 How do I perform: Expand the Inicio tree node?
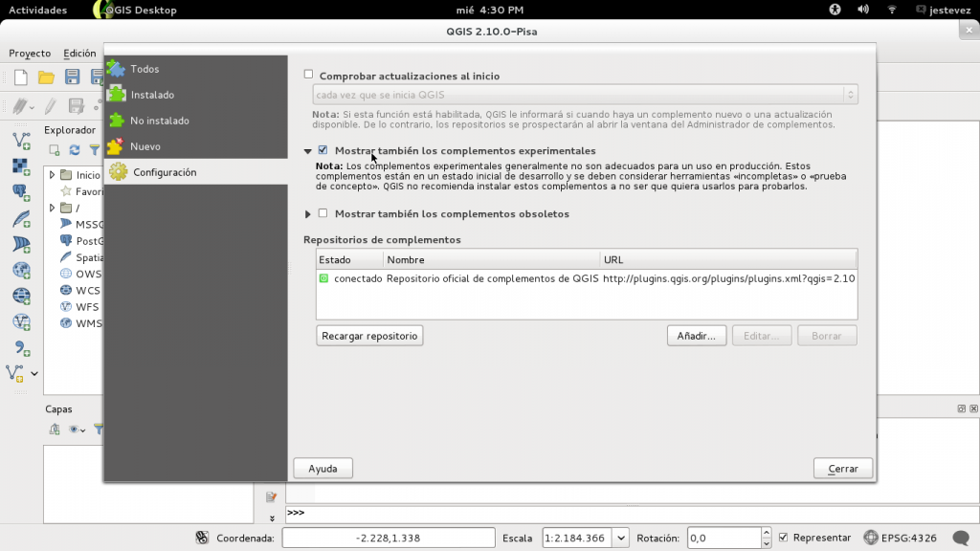[x=52, y=175]
